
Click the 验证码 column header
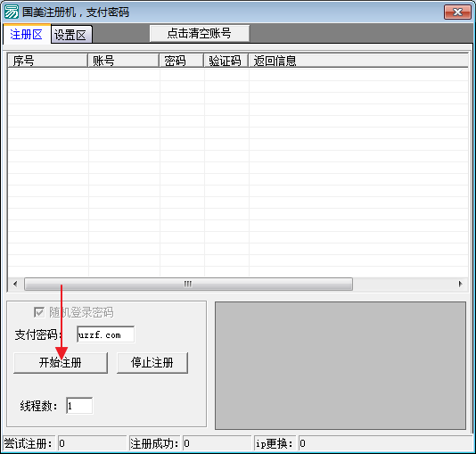[226, 61]
